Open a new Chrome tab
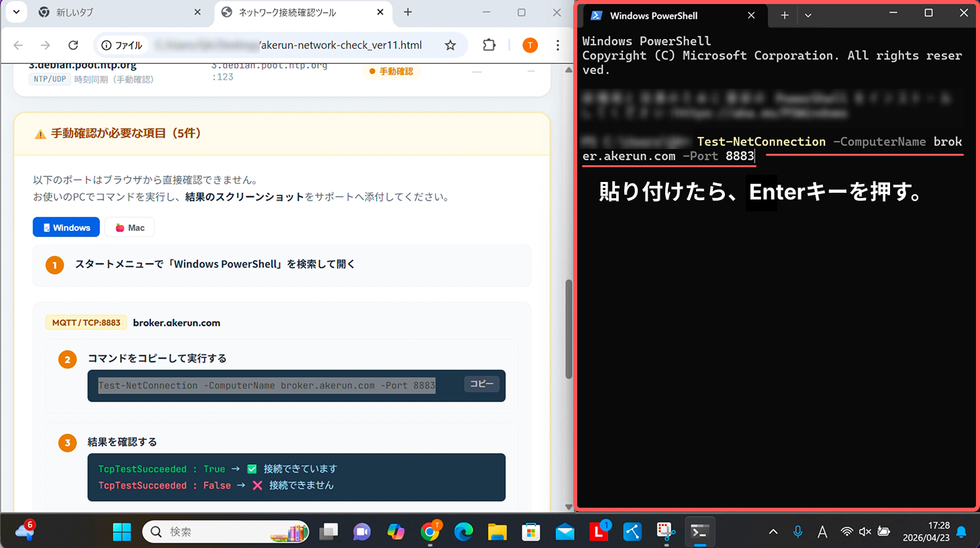 pyautogui.click(x=407, y=12)
